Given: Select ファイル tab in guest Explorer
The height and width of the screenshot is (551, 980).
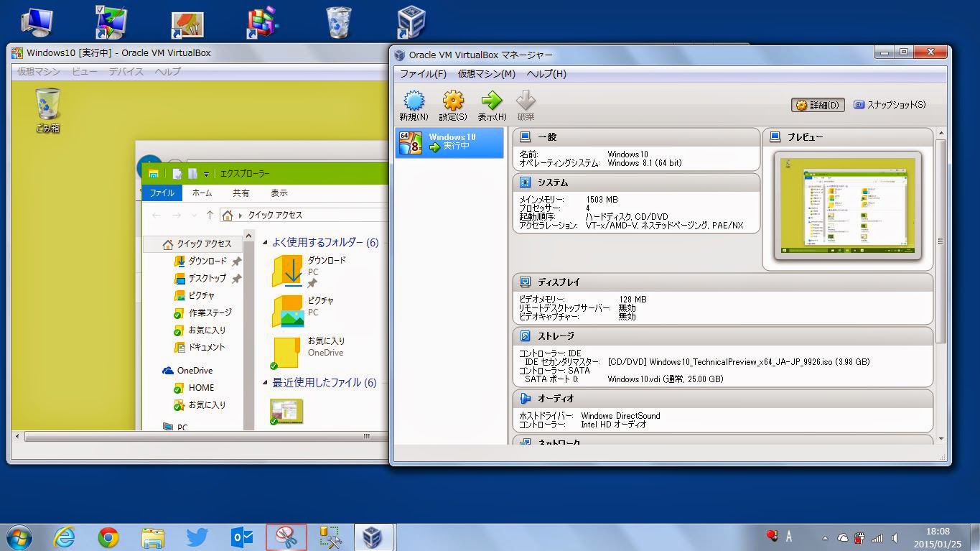Looking at the screenshot, I should point(162,193).
